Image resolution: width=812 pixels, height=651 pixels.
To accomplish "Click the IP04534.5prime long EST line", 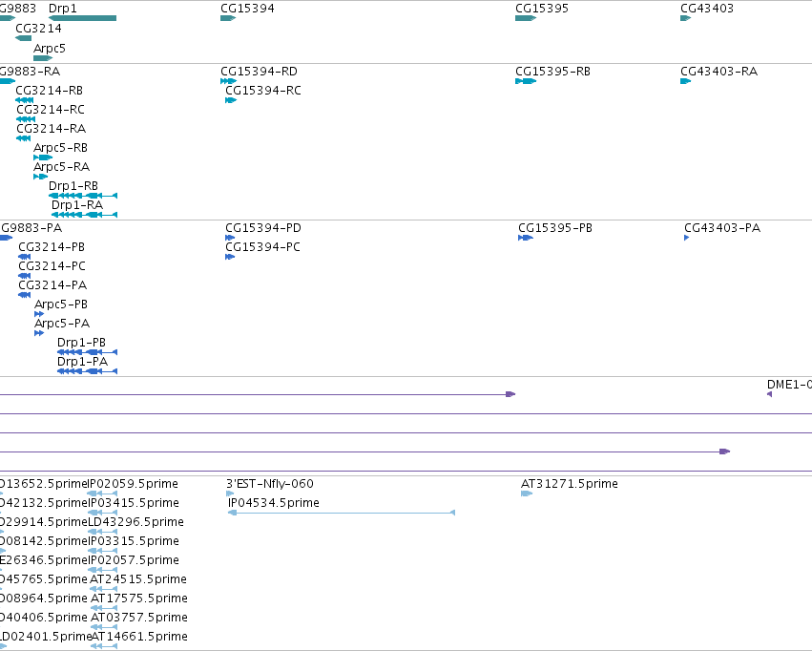I will coord(342,513).
